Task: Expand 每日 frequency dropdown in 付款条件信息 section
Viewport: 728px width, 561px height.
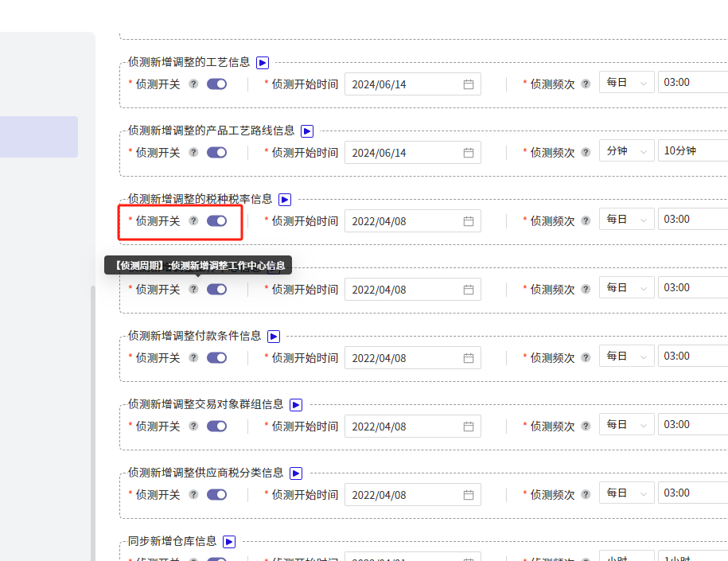Action: 627,356
